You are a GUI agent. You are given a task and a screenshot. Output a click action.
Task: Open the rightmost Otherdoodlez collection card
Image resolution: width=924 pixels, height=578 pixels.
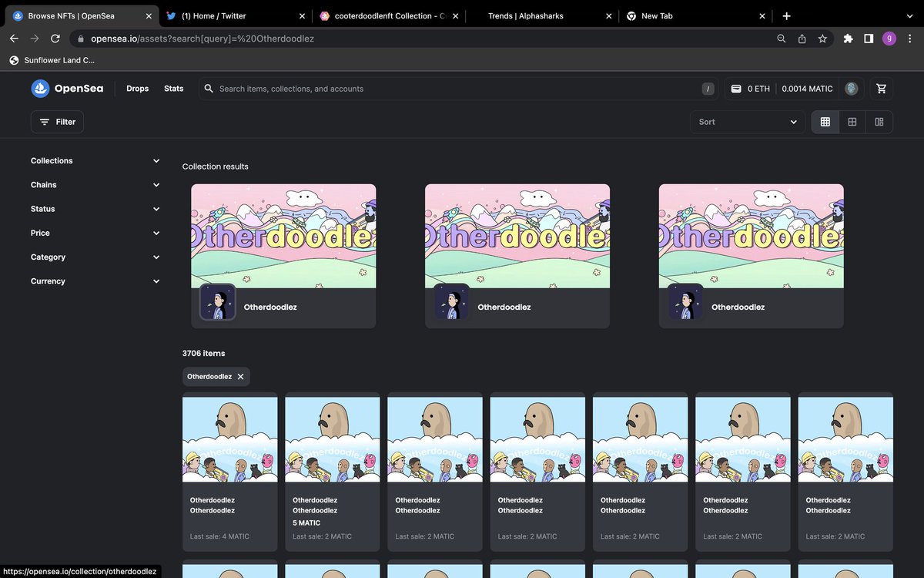752,256
